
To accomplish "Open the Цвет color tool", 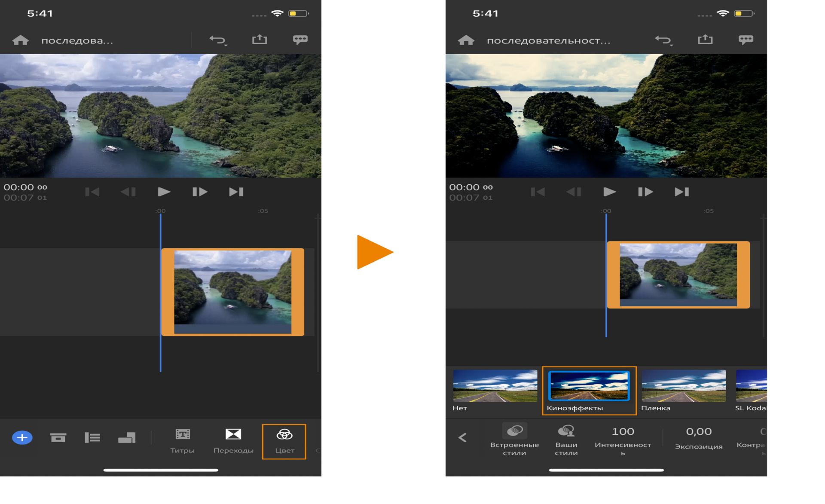I will pos(284,441).
